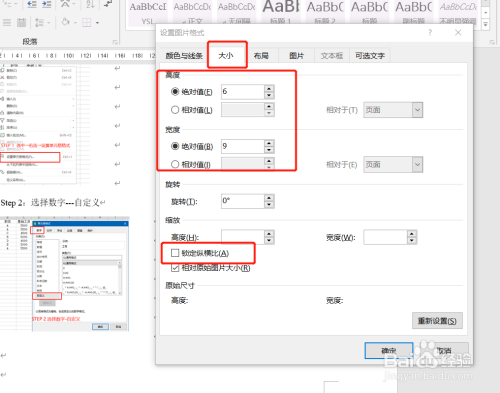The height and width of the screenshot is (393, 500).
Task: Switch to the 文本框 tab
Action: (332, 56)
